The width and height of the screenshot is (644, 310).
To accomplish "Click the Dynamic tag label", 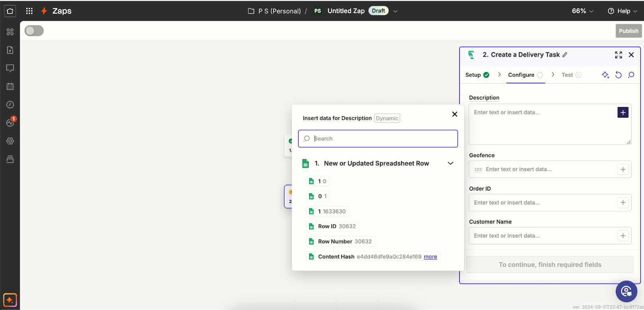I will [387, 118].
